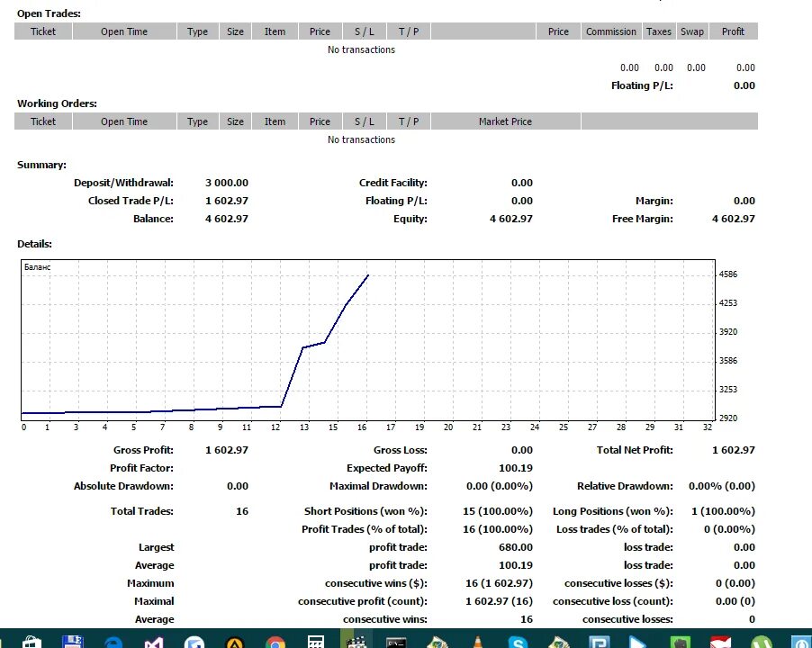Click the Market Price header in Working Orders
This screenshot has height=648, width=812.
[505, 121]
